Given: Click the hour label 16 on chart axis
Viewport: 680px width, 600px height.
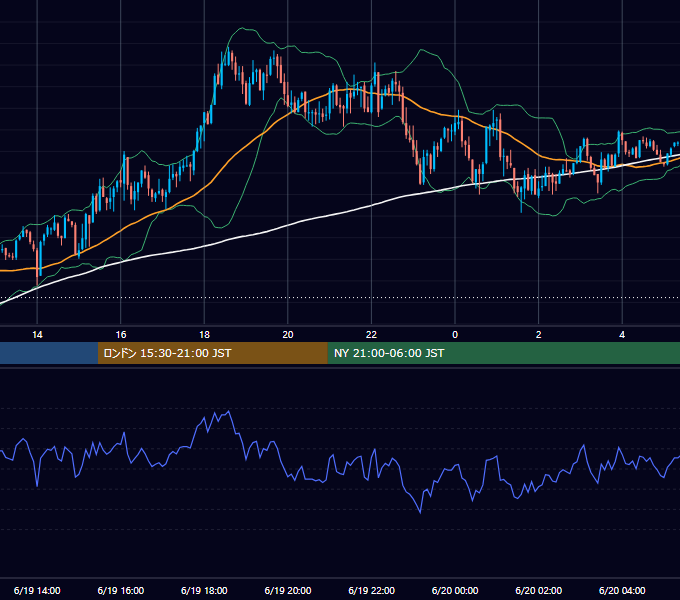Looking at the screenshot, I should [121, 335].
